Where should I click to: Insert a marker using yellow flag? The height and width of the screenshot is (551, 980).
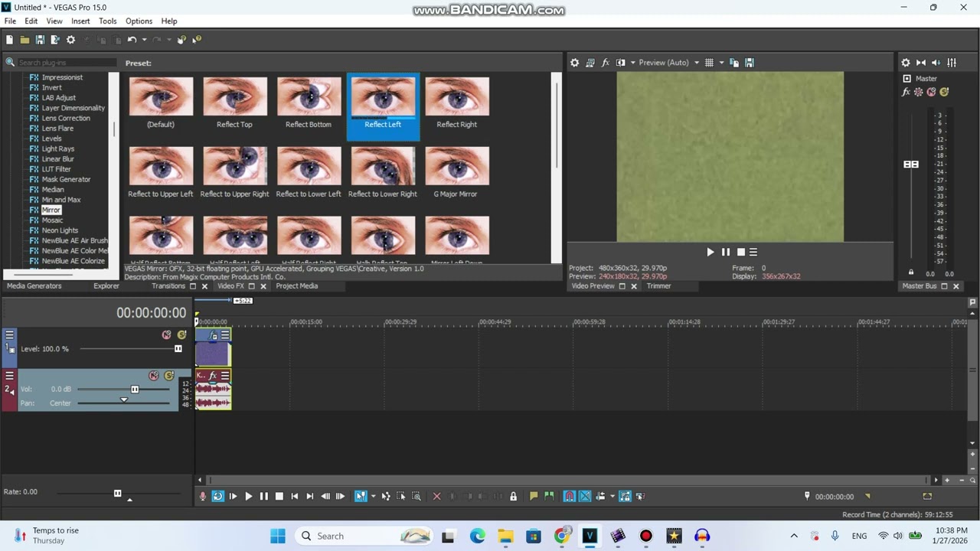pyautogui.click(x=534, y=497)
